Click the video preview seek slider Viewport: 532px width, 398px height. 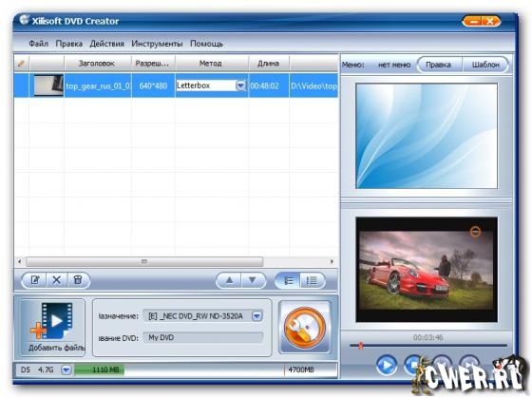(428, 346)
